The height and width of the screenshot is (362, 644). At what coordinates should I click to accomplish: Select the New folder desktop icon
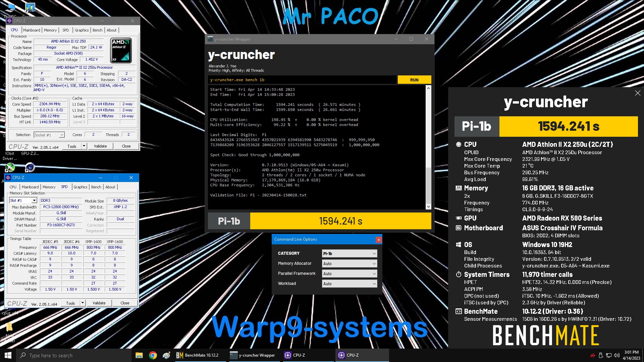click(9, 331)
